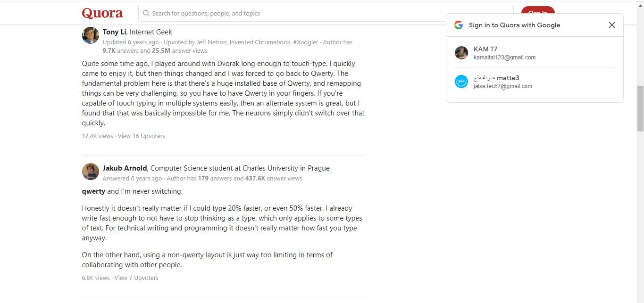
Task: Open Tony Li's profile name link
Action: point(115,32)
